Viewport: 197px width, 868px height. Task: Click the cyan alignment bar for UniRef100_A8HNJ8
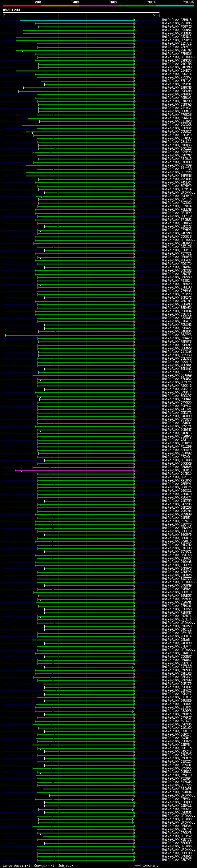(x=77, y=20)
